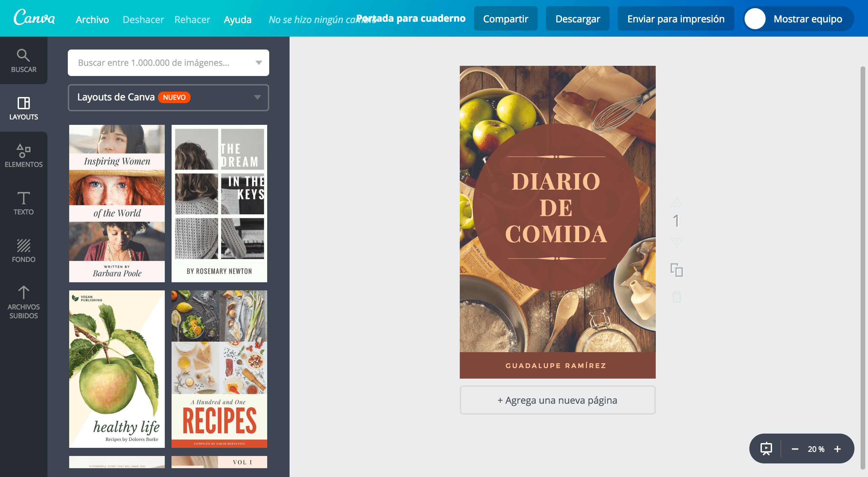This screenshot has width=868, height=477.
Task: Decrease zoom with the minus button
Action: point(795,449)
